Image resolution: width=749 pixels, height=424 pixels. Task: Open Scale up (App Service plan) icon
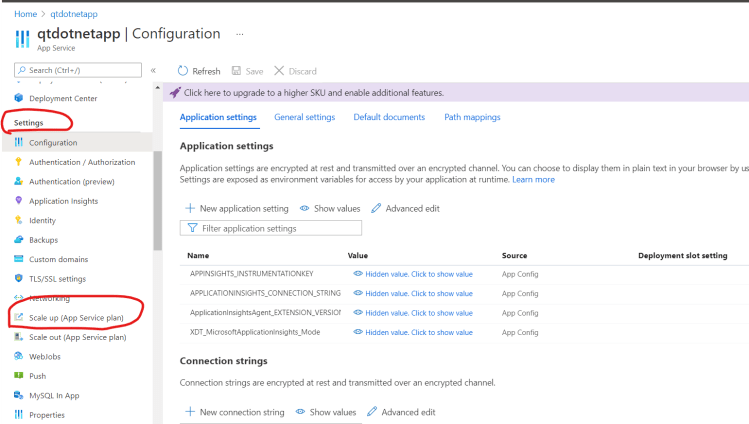click(19, 317)
